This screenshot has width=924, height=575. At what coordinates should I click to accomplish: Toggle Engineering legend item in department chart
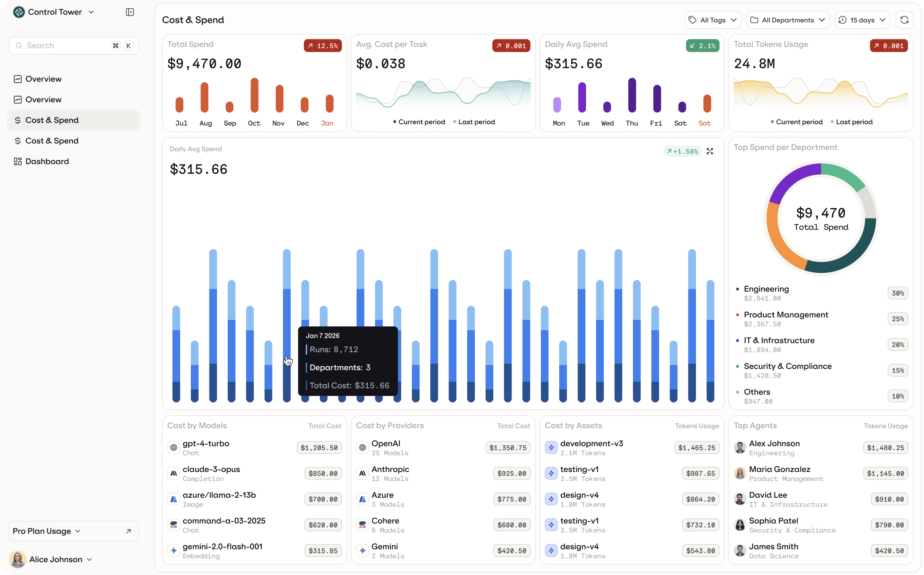[x=766, y=289]
